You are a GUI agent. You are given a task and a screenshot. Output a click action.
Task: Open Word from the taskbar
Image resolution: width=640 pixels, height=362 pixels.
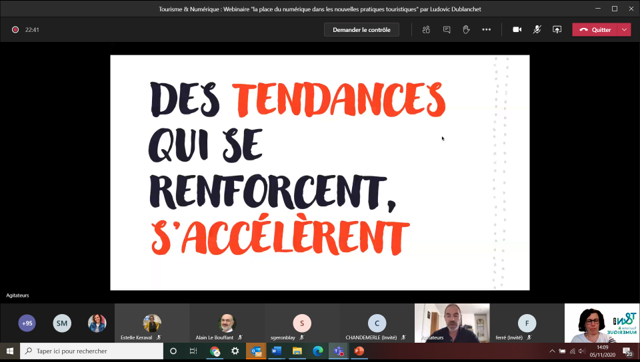point(276,351)
